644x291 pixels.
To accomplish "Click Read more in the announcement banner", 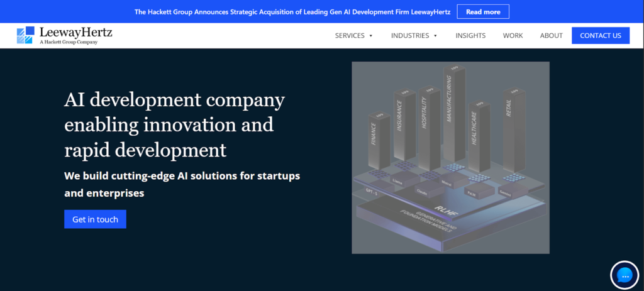I will coord(483,12).
